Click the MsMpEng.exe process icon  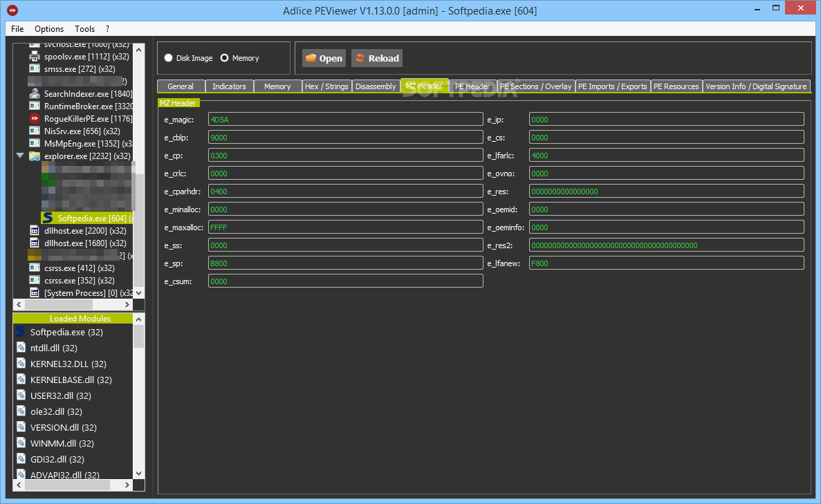tap(35, 143)
